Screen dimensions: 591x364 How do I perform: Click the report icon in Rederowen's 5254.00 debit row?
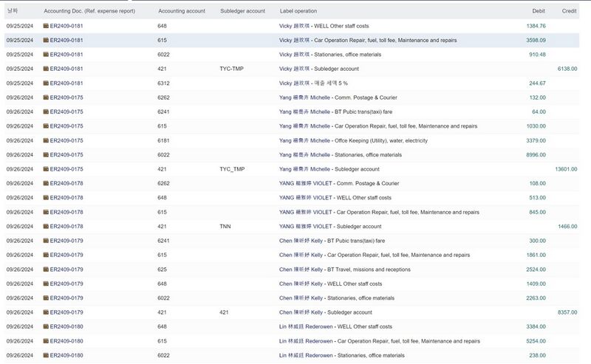click(46, 341)
